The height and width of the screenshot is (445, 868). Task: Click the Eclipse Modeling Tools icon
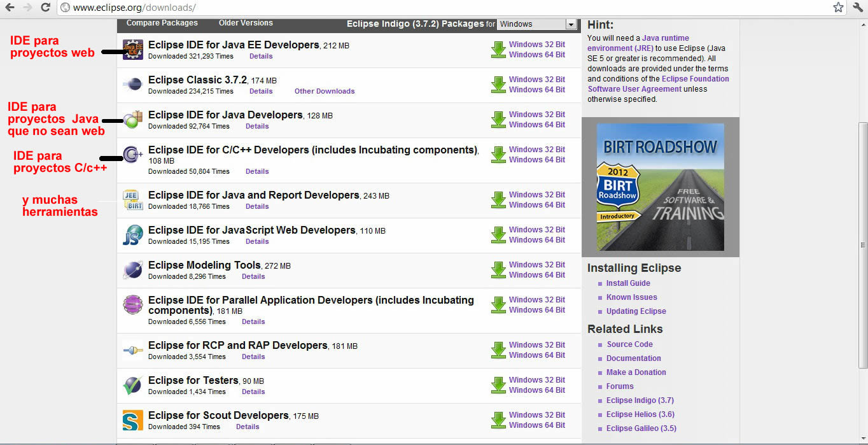[x=132, y=269]
